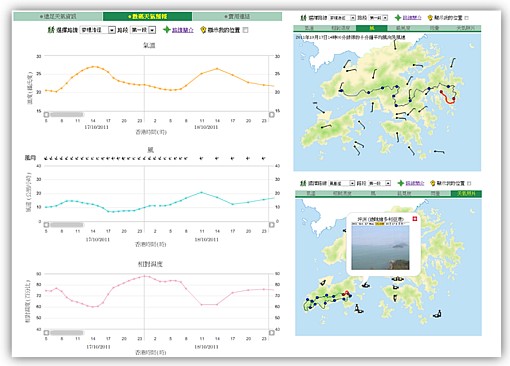This screenshot has height=366, width=510.
Task: Open the trail dropdown above the weather photo map
Action: pyautogui.click(x=342, y=183)
